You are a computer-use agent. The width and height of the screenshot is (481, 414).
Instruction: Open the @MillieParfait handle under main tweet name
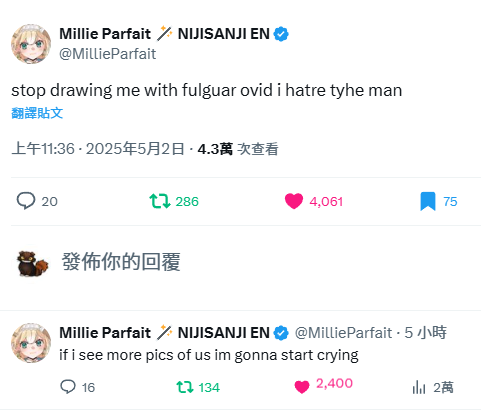tap(108, 54)
